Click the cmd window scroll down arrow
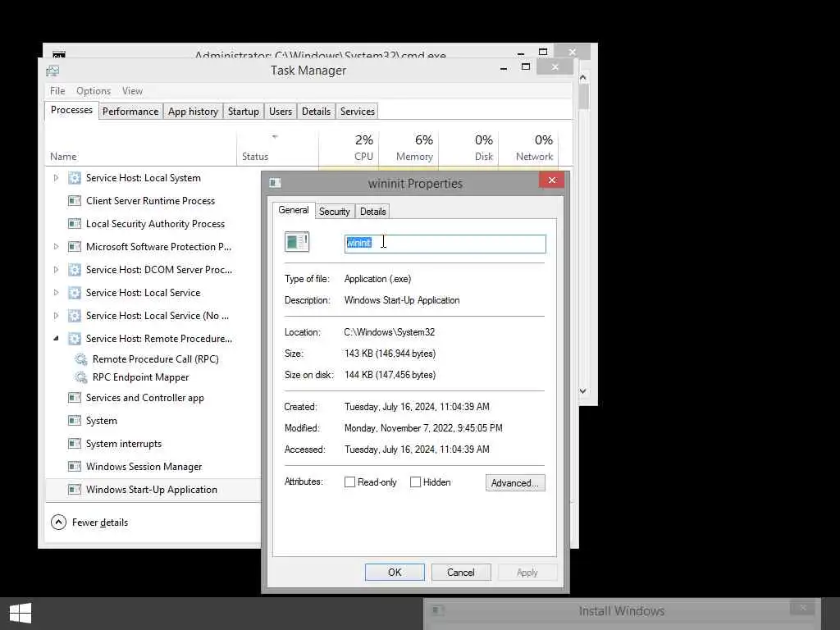 (x=583, y=391)
